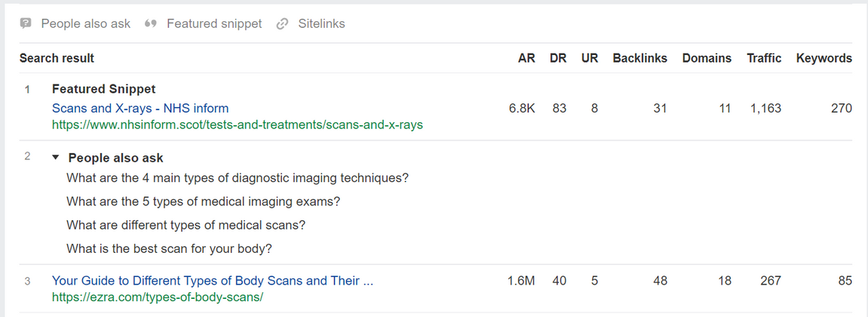Click the best scan for your body question
The image size is (868, 317).
(x=169, y=248)
